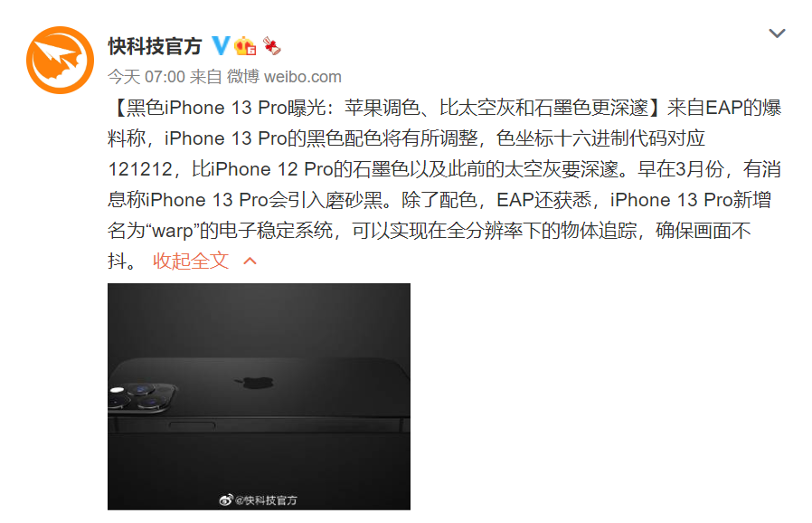
Task: Open the 快科技官方 username link
Action: point(155,46)
